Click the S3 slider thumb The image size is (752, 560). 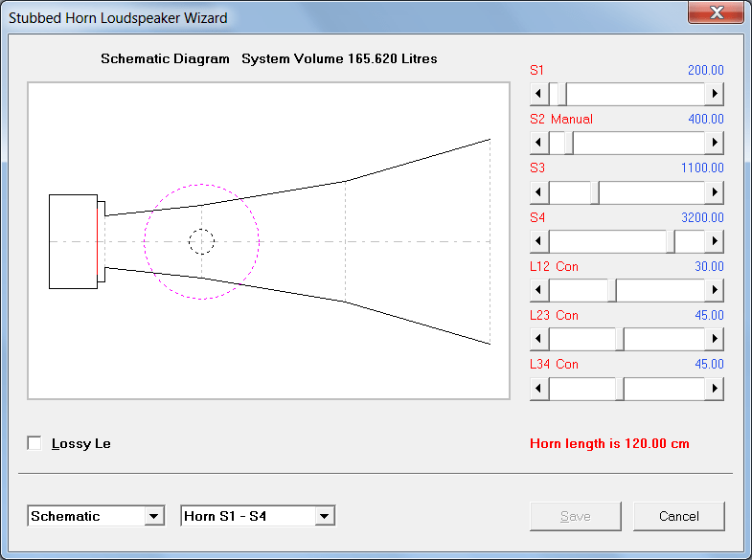(x=595, y=192)
